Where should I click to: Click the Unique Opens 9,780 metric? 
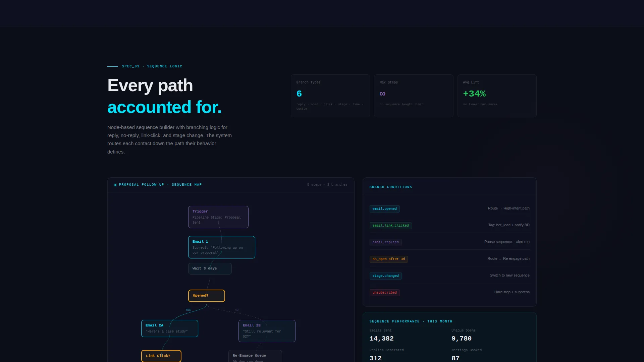point(464,335)
